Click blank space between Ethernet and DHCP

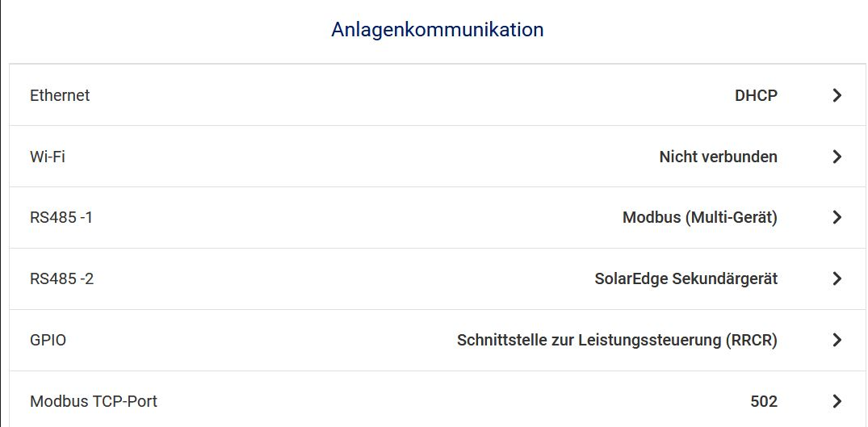pos(404,95)
